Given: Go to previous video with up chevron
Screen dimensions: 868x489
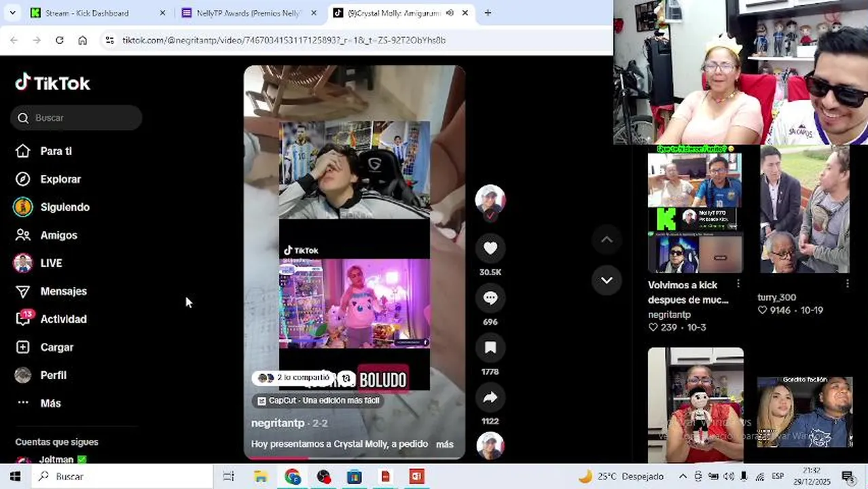Looking at the screenshot, I should [607, 240].
